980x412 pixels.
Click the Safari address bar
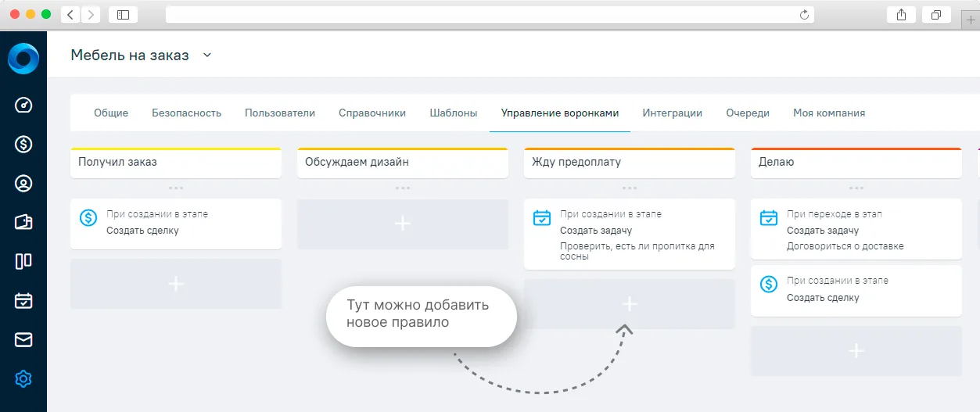[x=490, y=15]
